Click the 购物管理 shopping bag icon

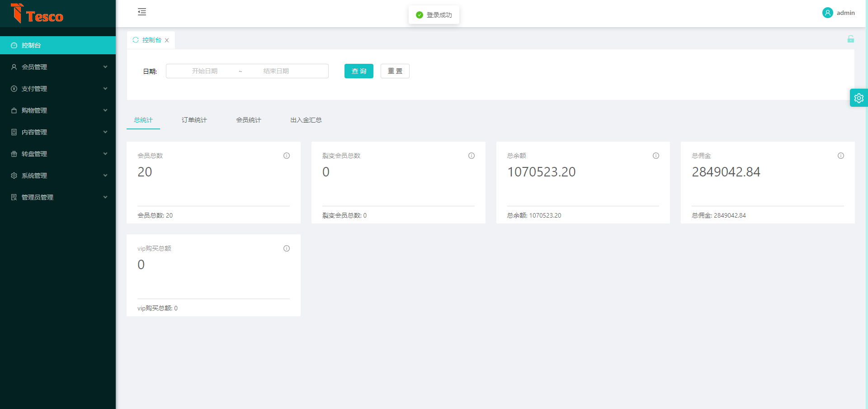point(14,110)
